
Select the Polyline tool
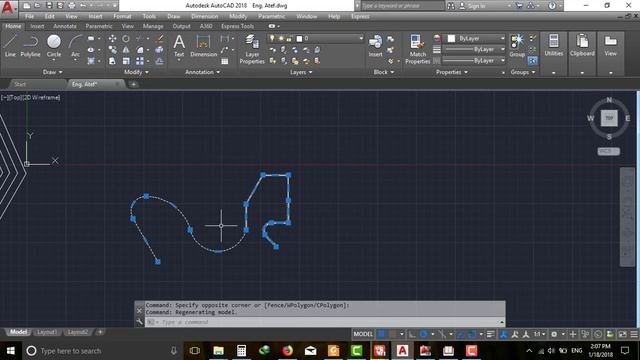pyautogui.click(x=30, y=46)
